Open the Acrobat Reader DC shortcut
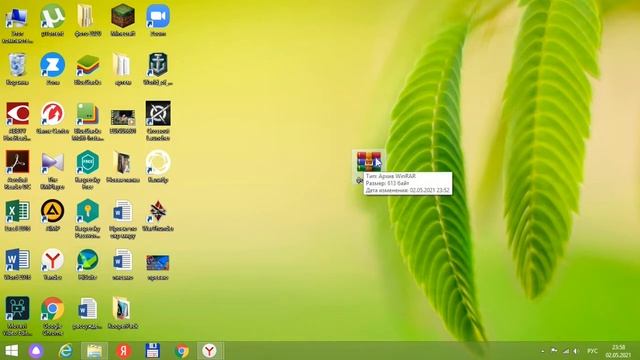 pos(17,162)
